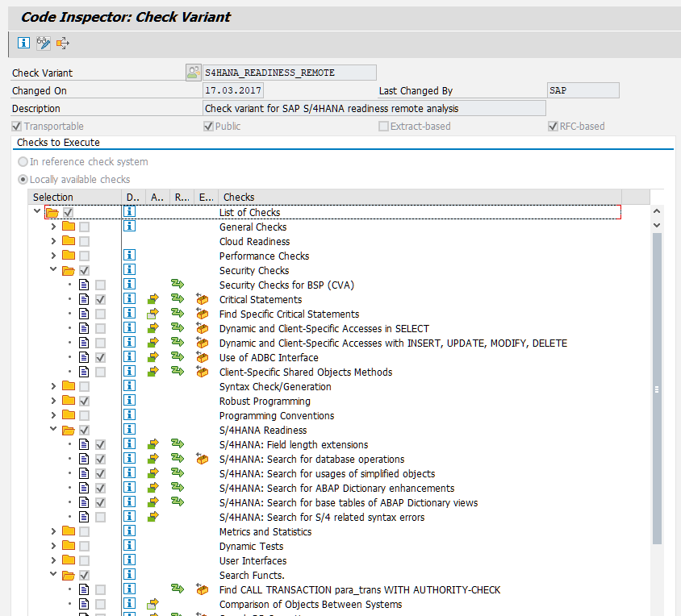Expand the Programming Conventions folder
The width and height of the screenshot is (681, 616).
[53, 415]
